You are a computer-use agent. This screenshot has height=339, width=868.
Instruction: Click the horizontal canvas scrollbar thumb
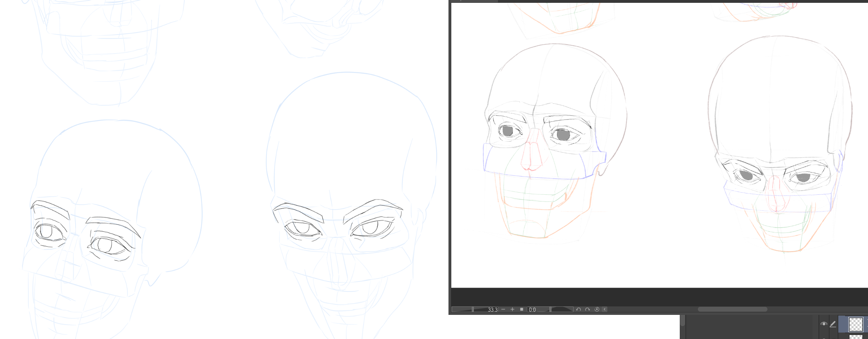tap(732, 309)
